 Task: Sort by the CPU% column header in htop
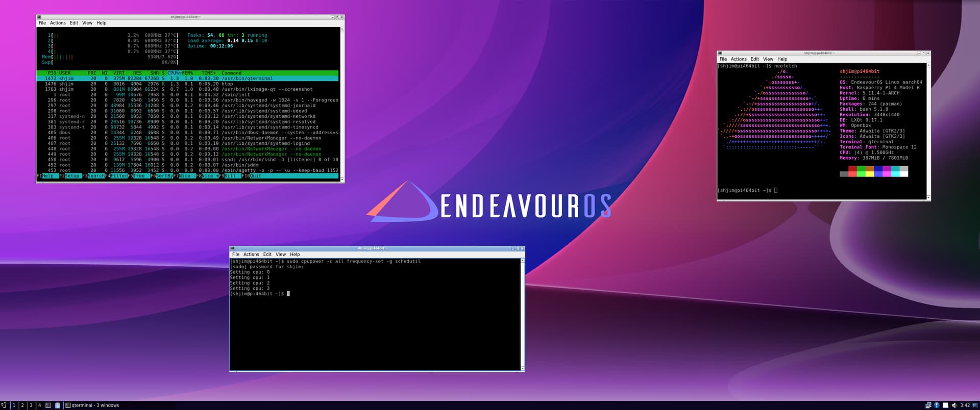(174, 73)
